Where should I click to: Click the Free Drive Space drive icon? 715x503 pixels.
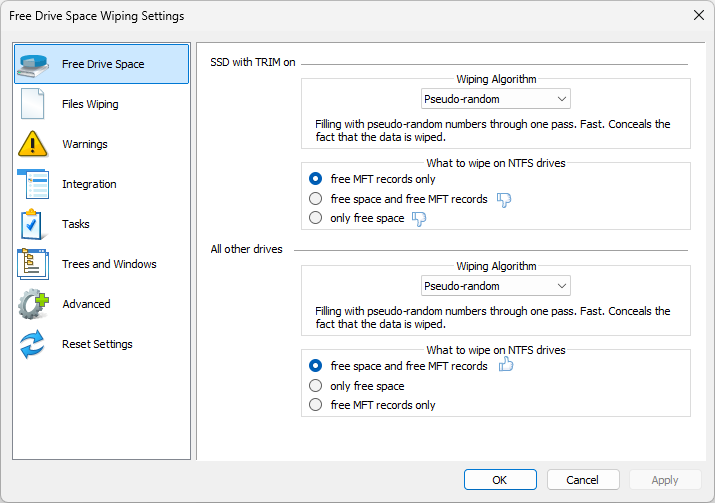pyautogui.click(x=34, y=64)
